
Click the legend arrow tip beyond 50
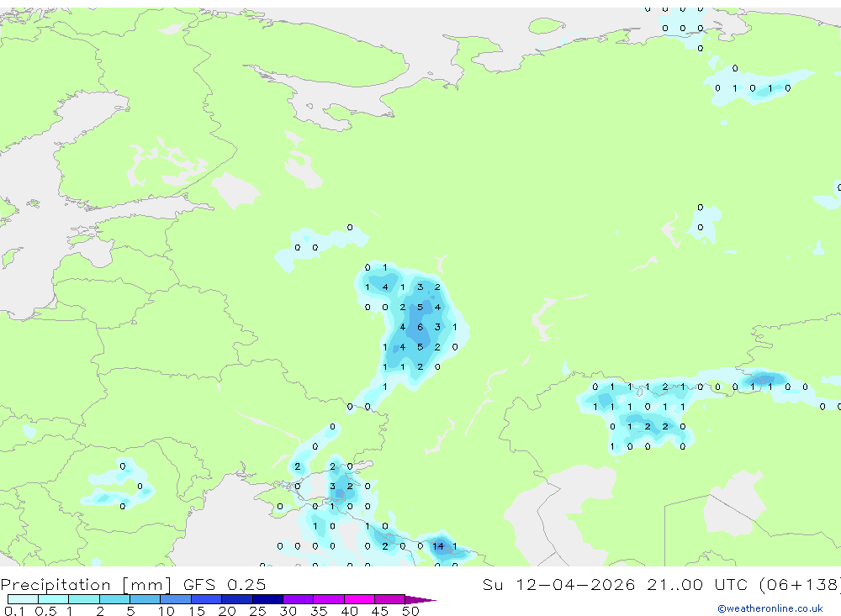coord(421,600)
